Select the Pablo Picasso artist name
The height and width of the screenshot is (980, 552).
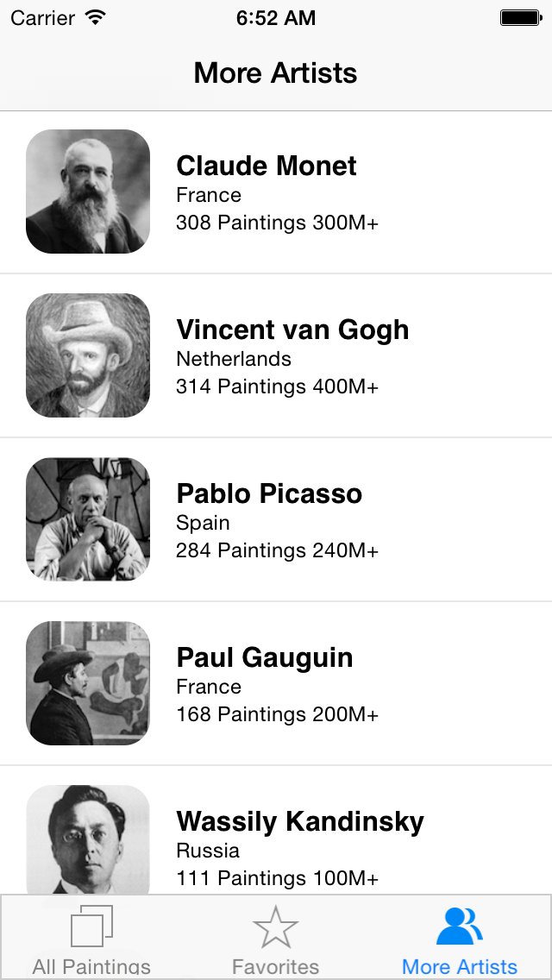tap(269, 493)
